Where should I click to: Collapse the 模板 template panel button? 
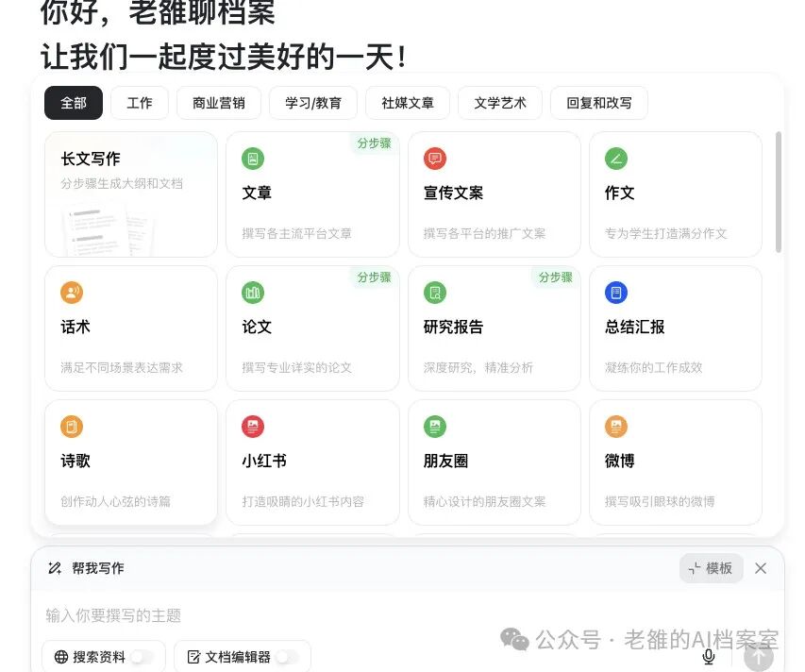pyautogui.click(x=711, y=568)
